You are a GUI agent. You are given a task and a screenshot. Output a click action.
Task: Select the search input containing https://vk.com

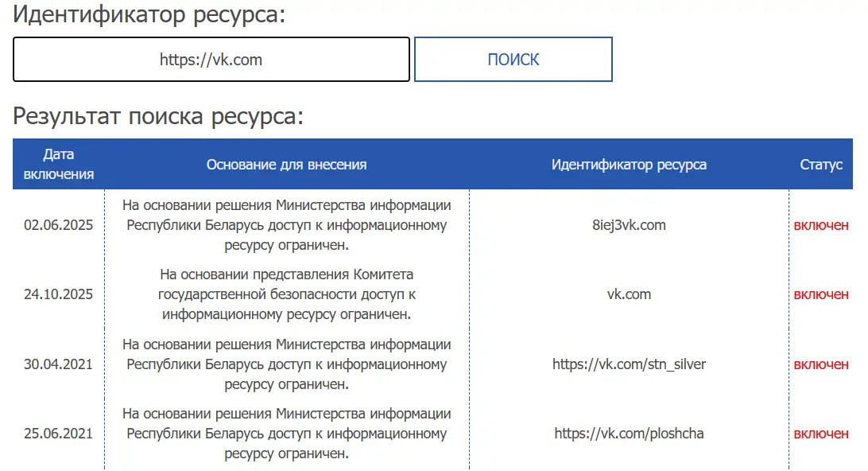pos(211,59)
